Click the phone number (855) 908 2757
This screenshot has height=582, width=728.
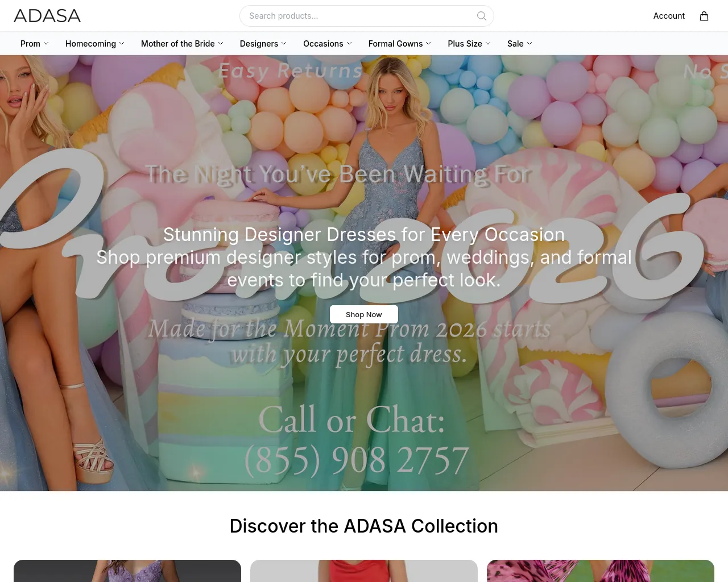[x=357, y=460]
